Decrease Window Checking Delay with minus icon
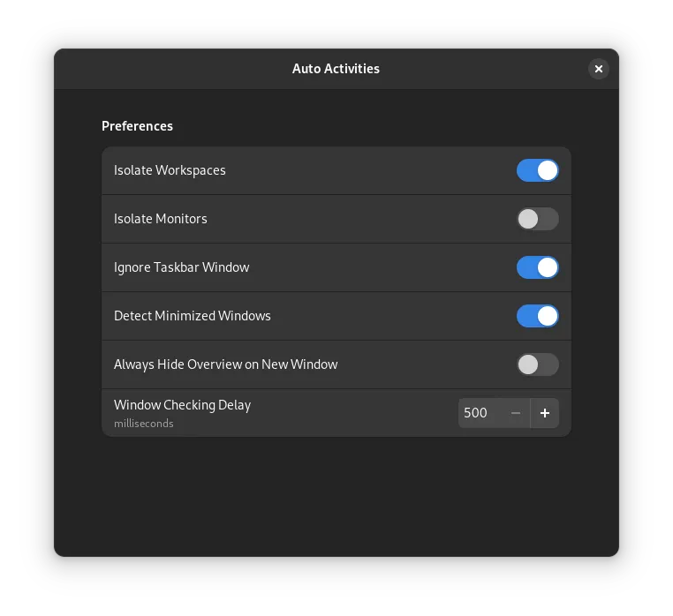The width and height of the screenshot is (673, 616). [x=516, y=413]
